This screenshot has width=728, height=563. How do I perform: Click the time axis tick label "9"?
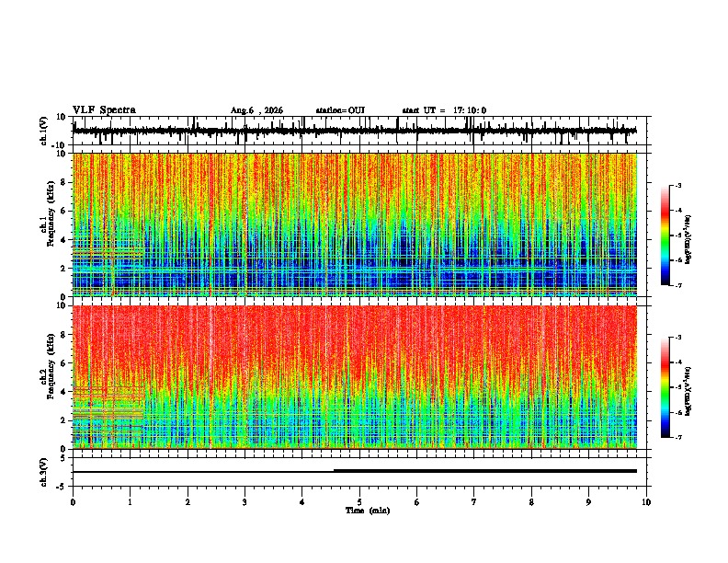[x=588, y=502]
